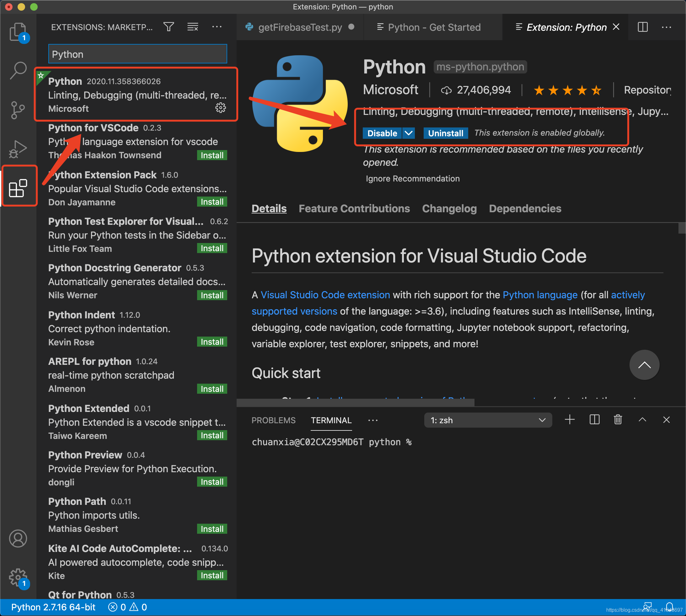Click the Uninstall button
This screenshot has height=616, width=686.
point(446,133)
